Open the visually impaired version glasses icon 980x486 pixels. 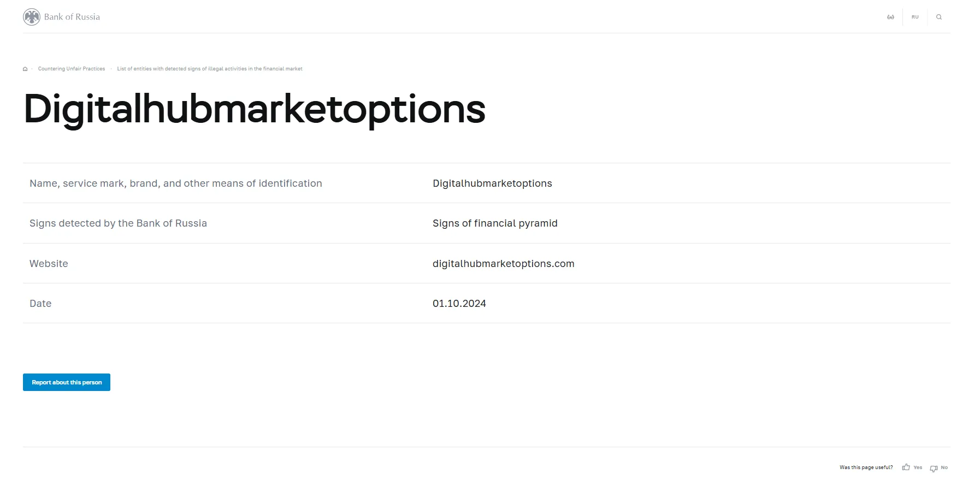coord(890,17)
